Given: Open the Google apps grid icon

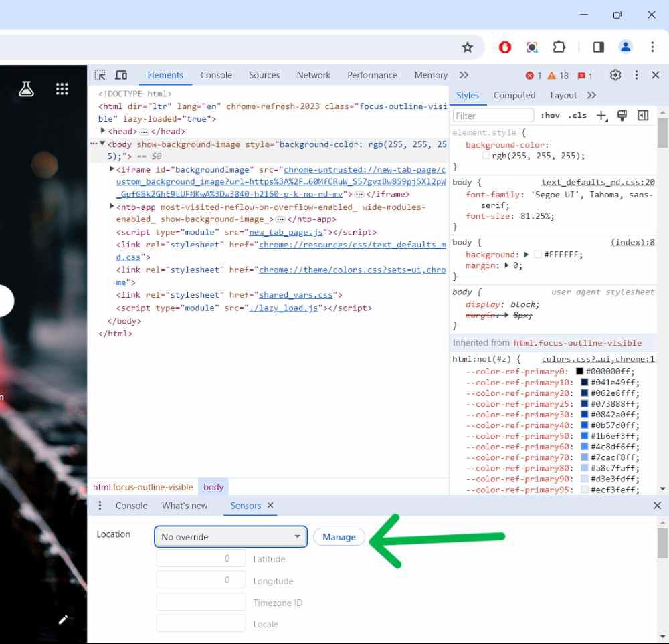Looking at the screenshot, I should [62, 89].
